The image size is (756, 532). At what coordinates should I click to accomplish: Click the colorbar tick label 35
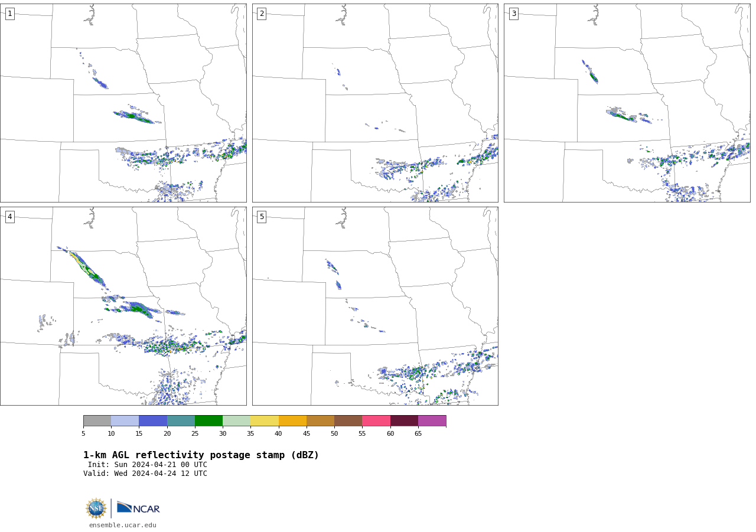click(250, 434)
